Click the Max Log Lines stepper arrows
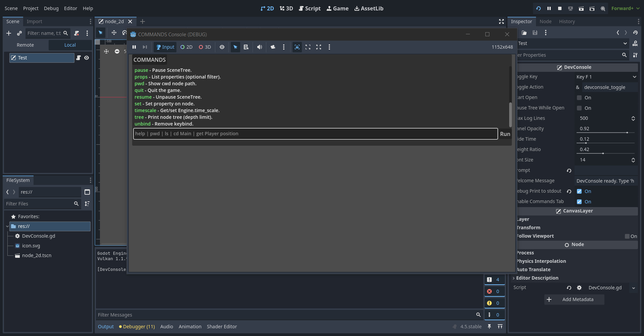 633,118
